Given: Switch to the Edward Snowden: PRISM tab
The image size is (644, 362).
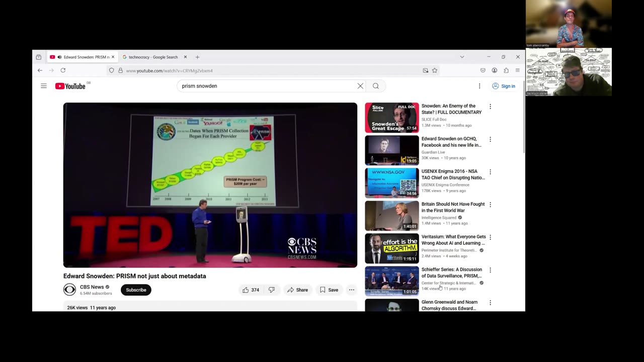Looking at the screenshot, I should pyautogui.click(x=82, y=57).
